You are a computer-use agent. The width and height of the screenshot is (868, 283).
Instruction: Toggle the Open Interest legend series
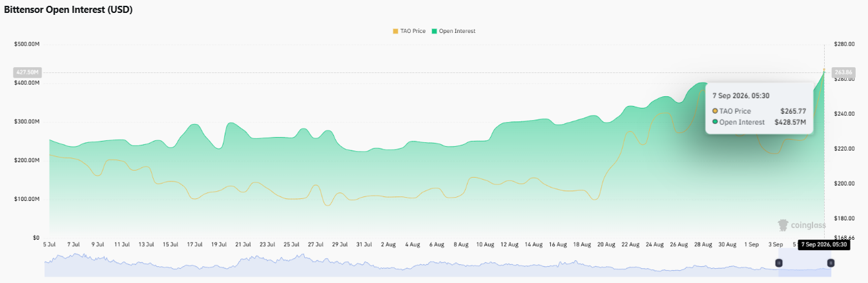pos(453,31)
